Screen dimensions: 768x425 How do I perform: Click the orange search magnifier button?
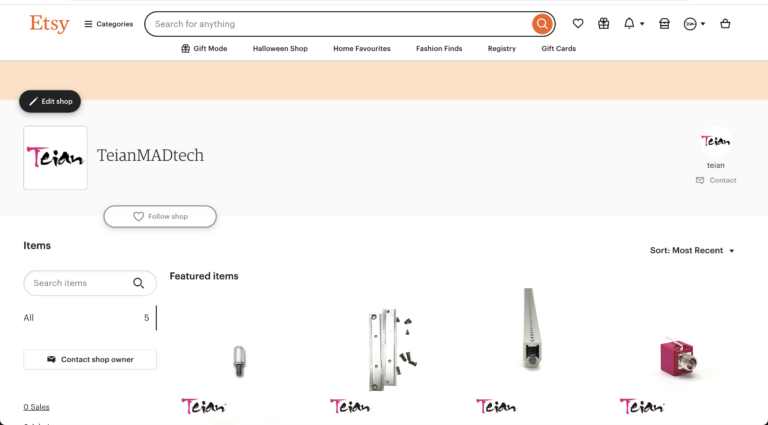pyautogui.click(x=542, y=24)
